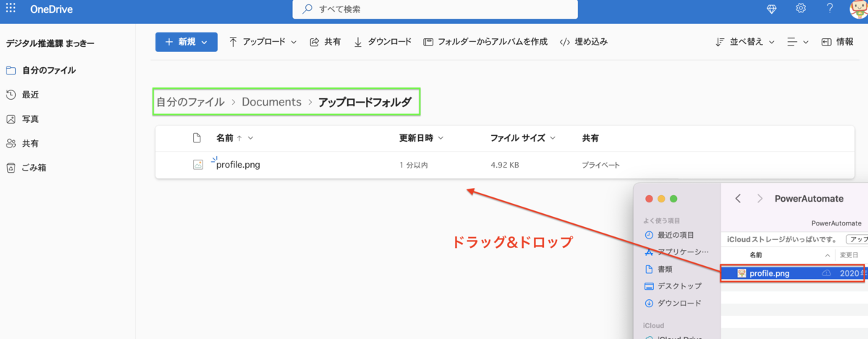The height and width of the screenshot is (339, 868).
Task: Open the 並べ替え sort dropdown
Action: [x=744, y=42]
